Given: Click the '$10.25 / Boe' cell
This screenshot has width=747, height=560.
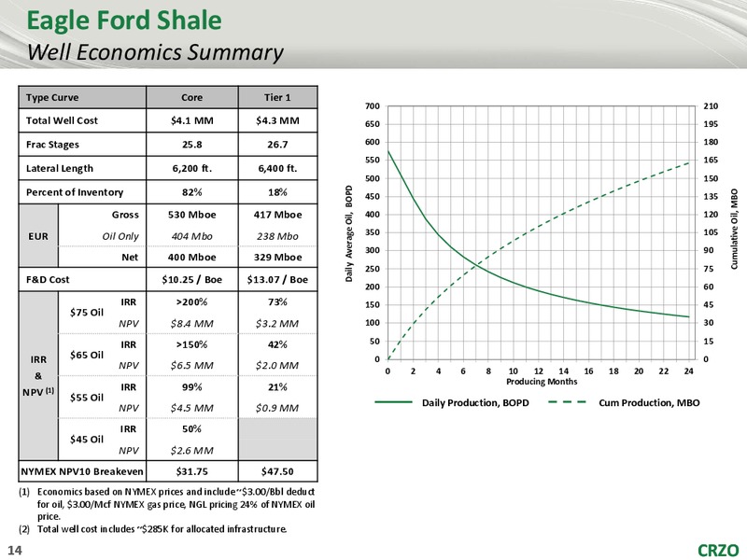Looking at the screenshot, I should 192,279.
